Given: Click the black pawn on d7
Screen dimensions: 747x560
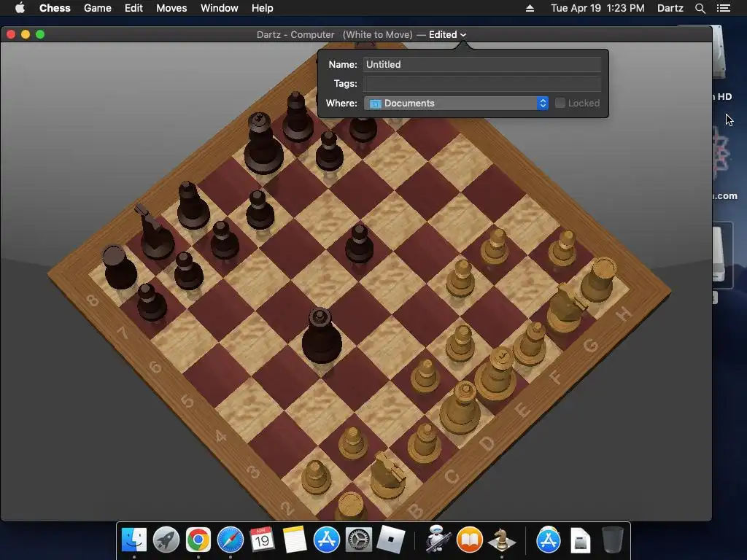Looking at the screenshot, I should point(260,210).
